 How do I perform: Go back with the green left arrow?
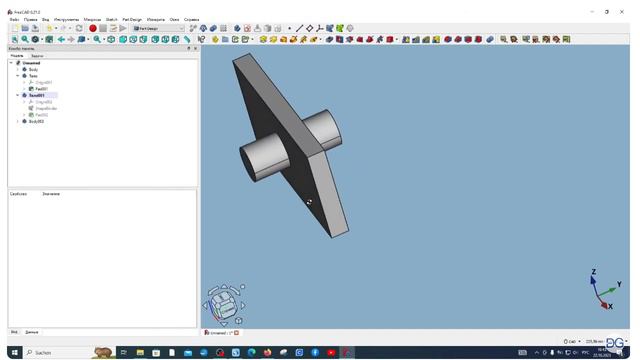pos(61,39)
